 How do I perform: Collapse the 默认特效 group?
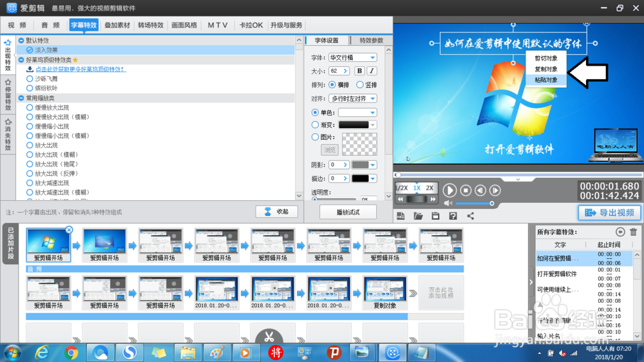(21, 41)
